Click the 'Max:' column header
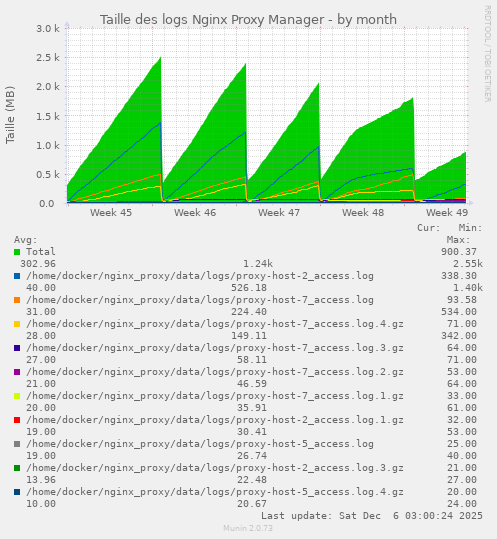 click(x=459, y=240)
